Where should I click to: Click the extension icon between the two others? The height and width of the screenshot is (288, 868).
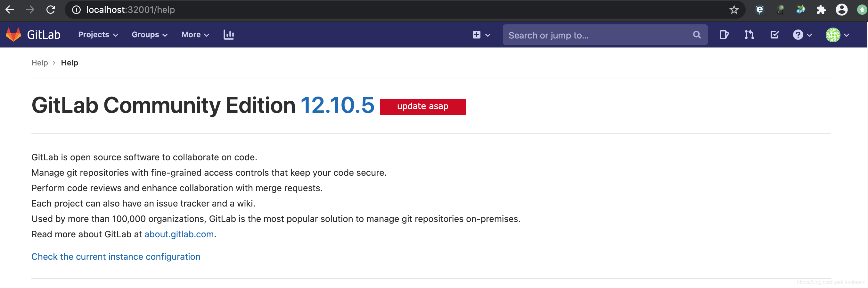click(780, 10)
